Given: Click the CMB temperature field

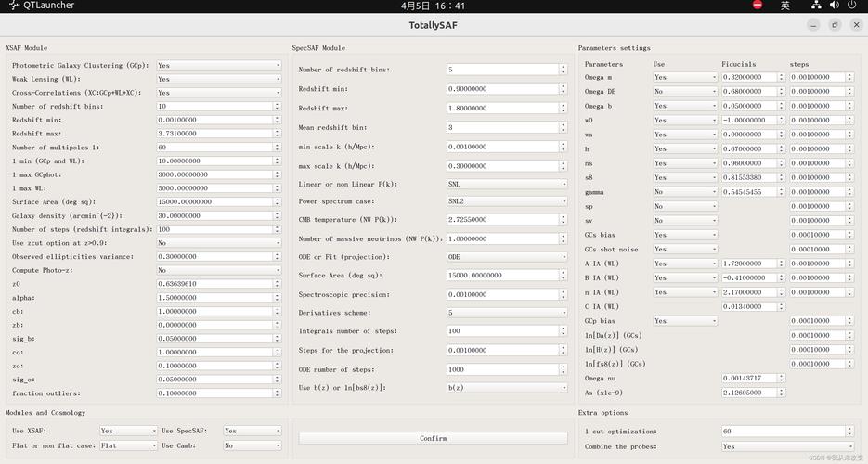Looking at the screenshot, I should [x=507, y=219].
